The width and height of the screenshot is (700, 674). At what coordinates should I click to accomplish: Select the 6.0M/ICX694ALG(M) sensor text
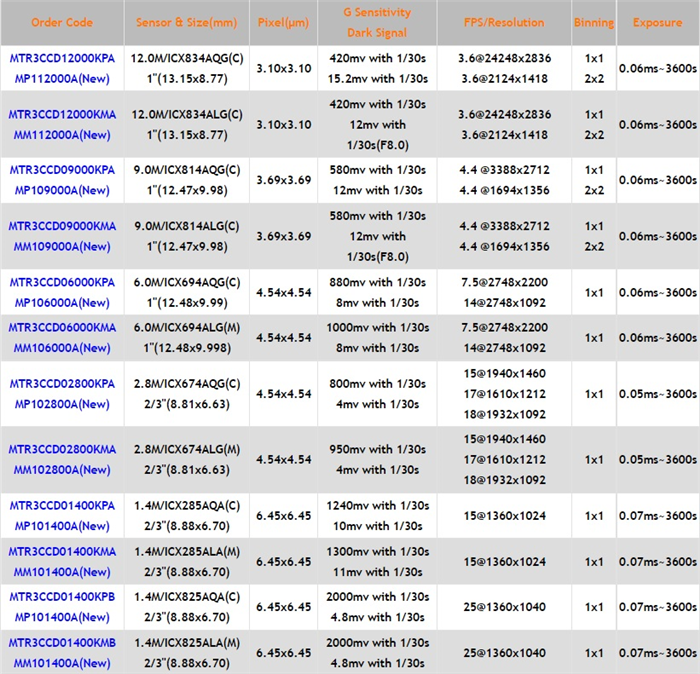pyautogui.click(x=187, y=328)
